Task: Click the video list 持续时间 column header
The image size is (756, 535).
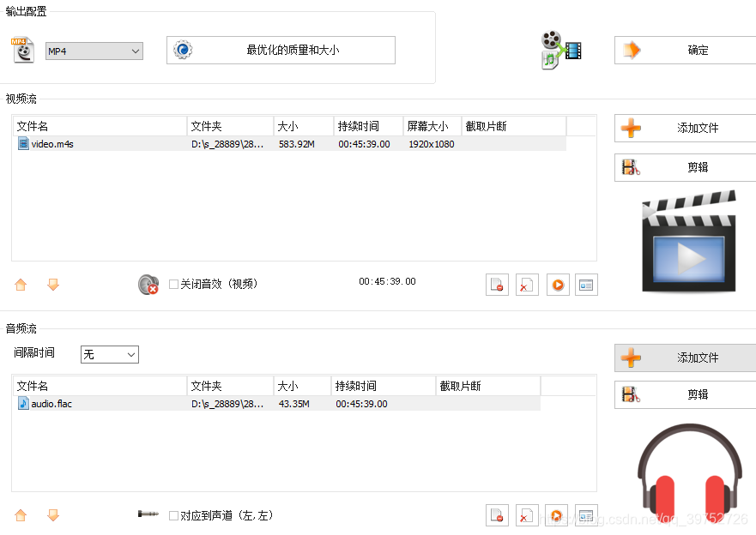Action: 368,126
